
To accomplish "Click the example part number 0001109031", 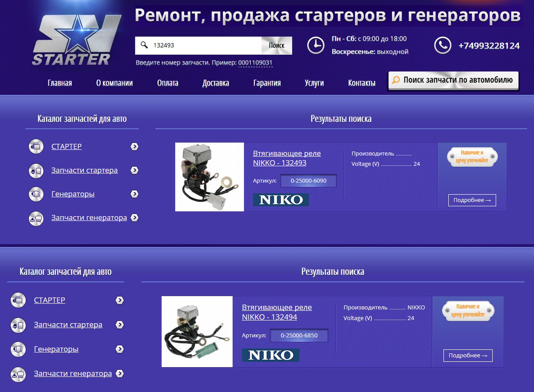I will [x=255, y=63].
